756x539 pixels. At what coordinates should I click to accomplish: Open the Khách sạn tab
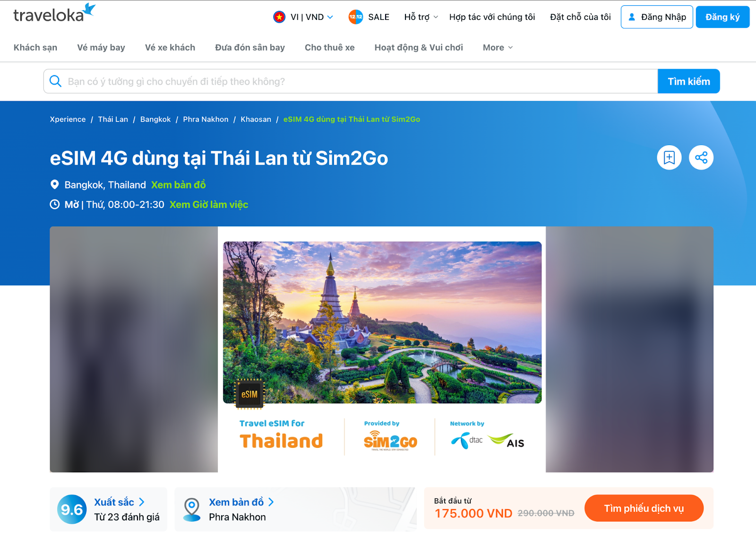coord(35,47)
